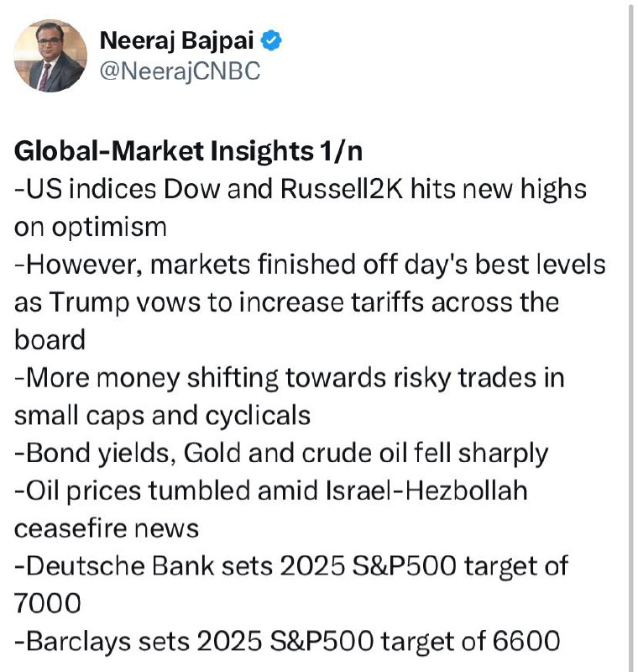Click the 'small caps and cyclicals' text
Viewport: 638px width, 672px height.
pyautogui.click(x=162, y=416)
